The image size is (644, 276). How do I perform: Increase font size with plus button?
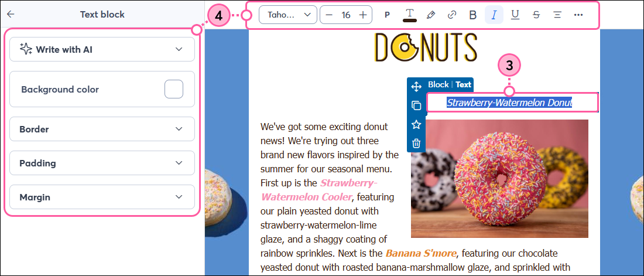click(363, 15)
